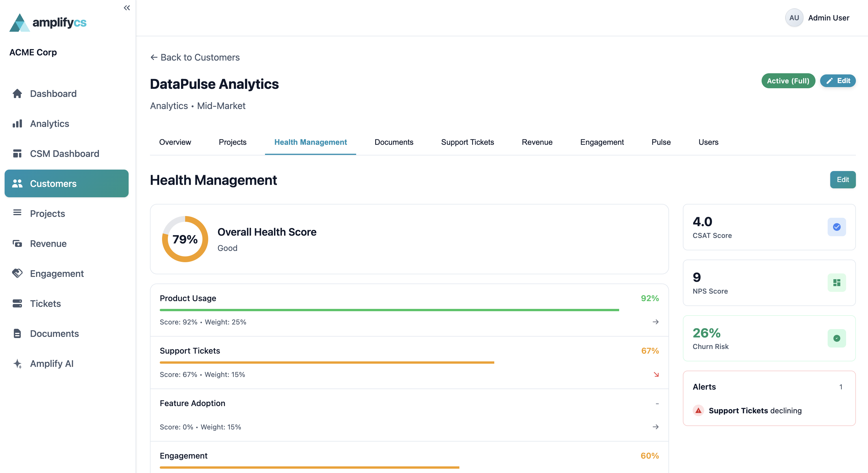Viewport: 868px width, 473px height.
Task: Collapse the sidebar using the double-chevron
Action: click(127, 7)
